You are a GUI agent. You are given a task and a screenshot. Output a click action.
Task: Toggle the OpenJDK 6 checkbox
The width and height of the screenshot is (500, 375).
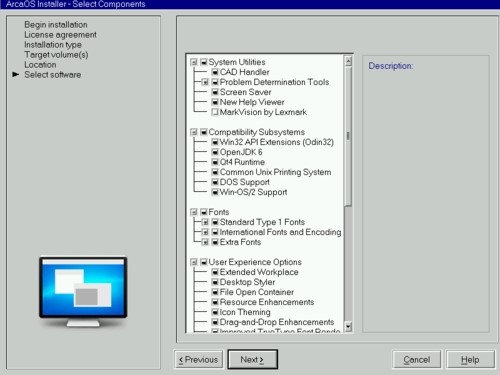215,152
